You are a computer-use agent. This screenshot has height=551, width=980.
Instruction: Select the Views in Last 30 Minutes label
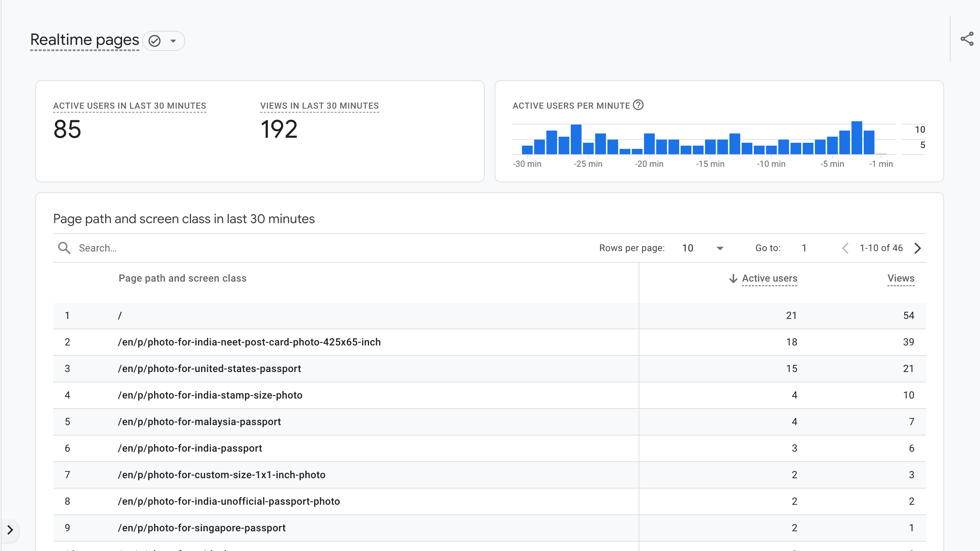319,106
